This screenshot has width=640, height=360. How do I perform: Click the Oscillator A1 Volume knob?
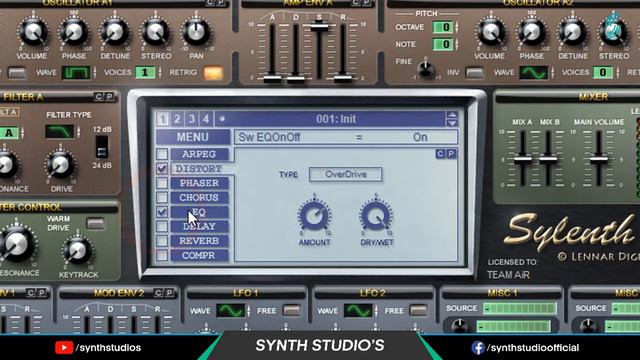pos(33,32)
